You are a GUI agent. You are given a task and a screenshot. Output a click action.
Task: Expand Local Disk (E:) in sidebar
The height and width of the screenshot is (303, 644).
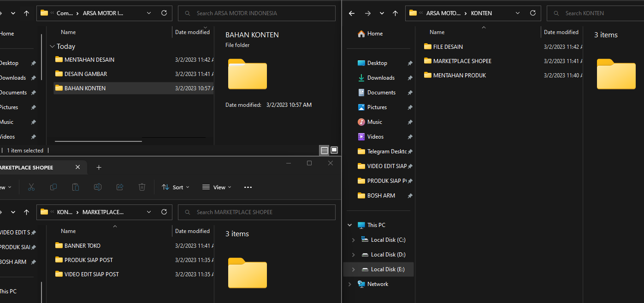tap(354, 269)
